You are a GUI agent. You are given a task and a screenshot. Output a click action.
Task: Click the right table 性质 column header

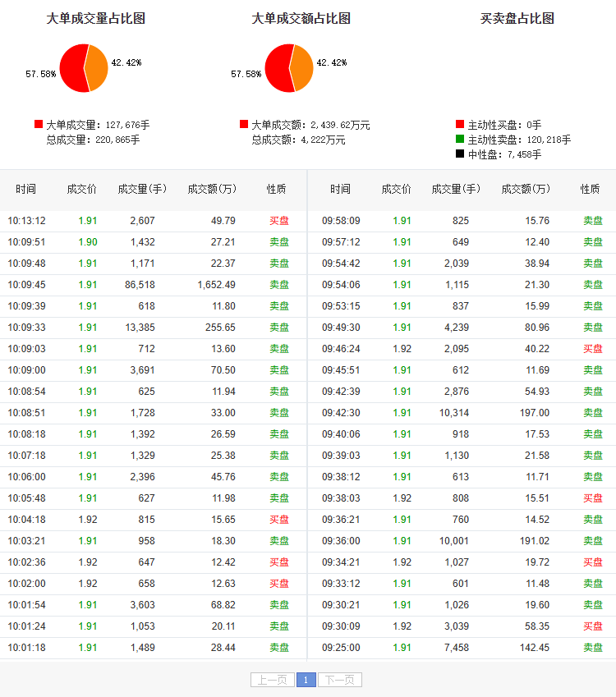point(591,190)
